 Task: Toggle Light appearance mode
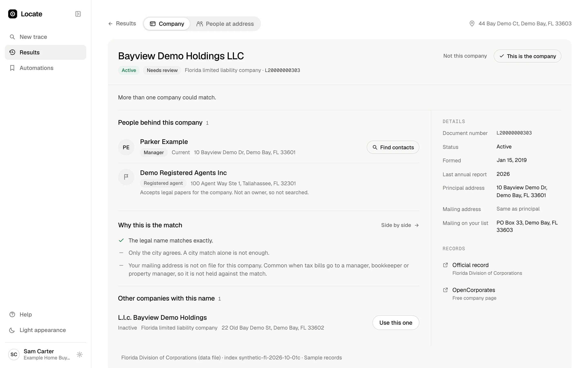pyautogui.click(x=46, y=330)
